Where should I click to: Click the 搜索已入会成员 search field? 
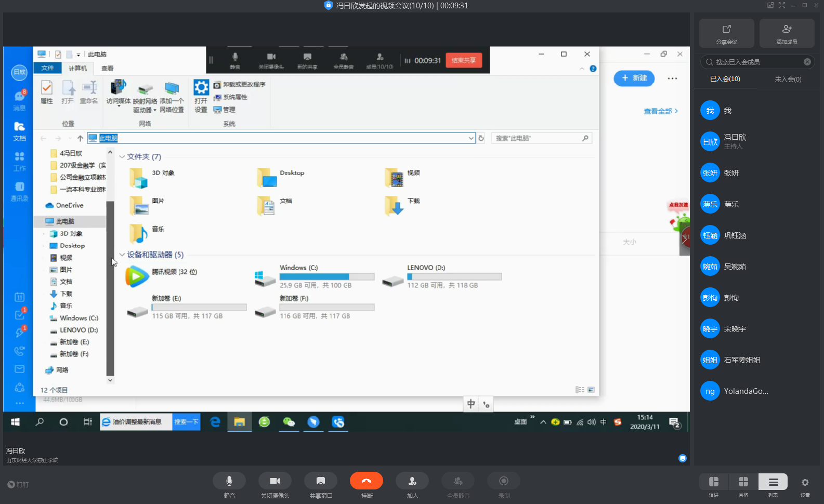click(x=754, y=62)
